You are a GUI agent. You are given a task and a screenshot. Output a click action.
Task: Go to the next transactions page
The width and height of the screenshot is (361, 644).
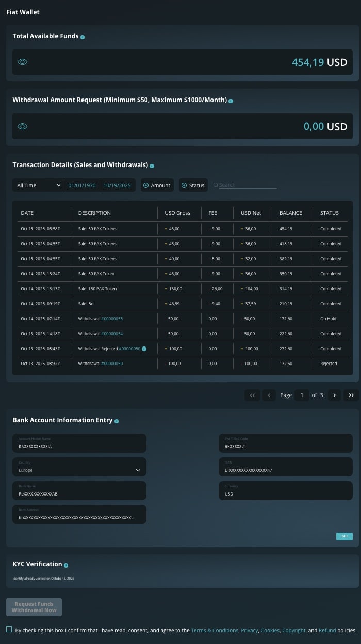pyautogui.click(x=334, y=395)
